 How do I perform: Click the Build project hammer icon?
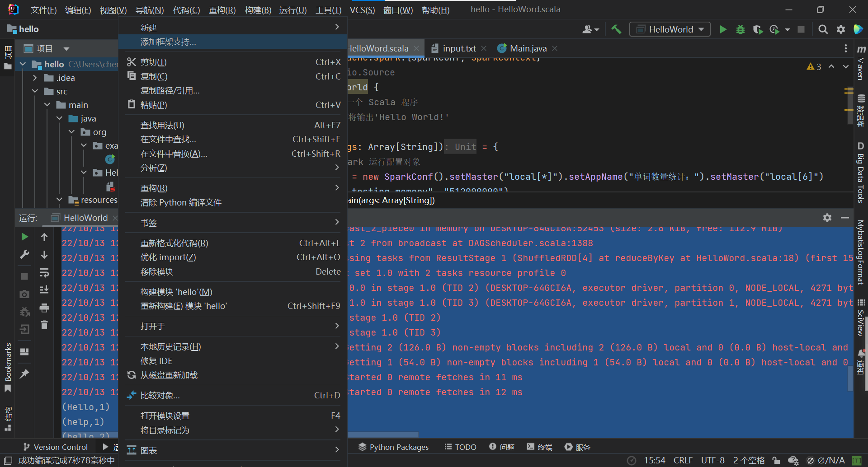click(616, 29)
